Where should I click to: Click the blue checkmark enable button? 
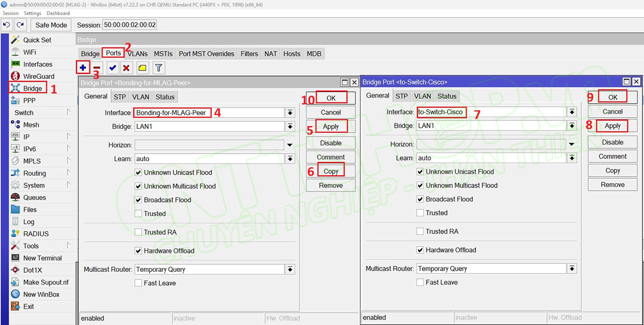point(113,68)
